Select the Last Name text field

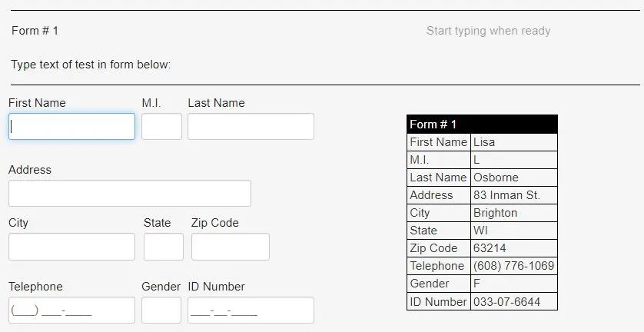click(251, 127)
